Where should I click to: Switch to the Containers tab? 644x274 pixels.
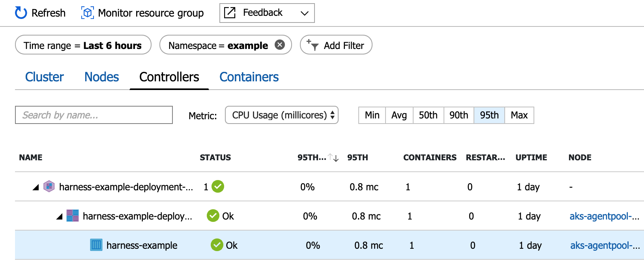click(249, 77)
